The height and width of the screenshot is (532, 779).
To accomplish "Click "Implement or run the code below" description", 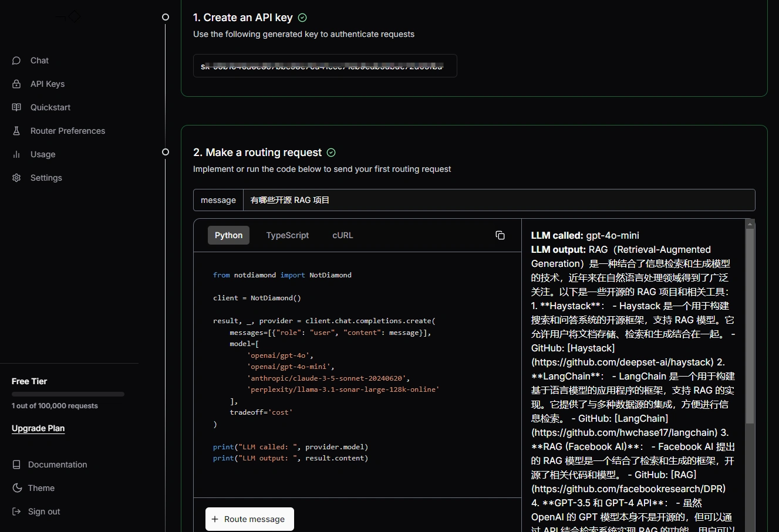I will tap(322, 169).
